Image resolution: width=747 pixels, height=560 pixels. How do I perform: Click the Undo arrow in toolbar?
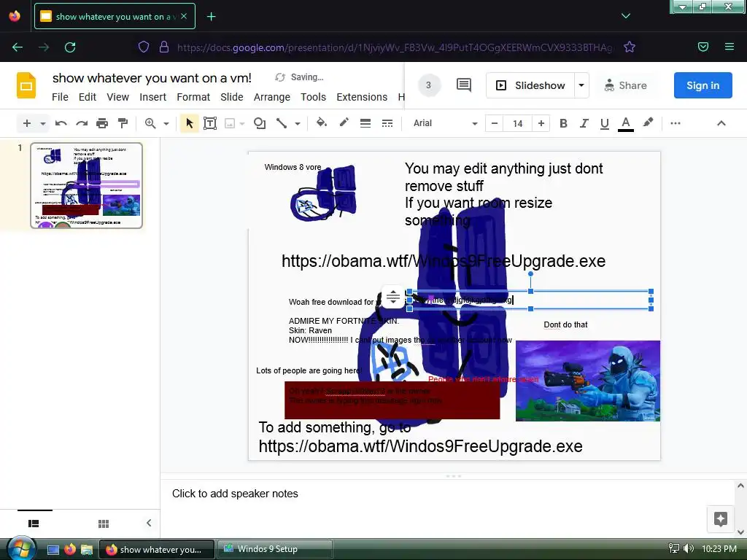[61, 123]
